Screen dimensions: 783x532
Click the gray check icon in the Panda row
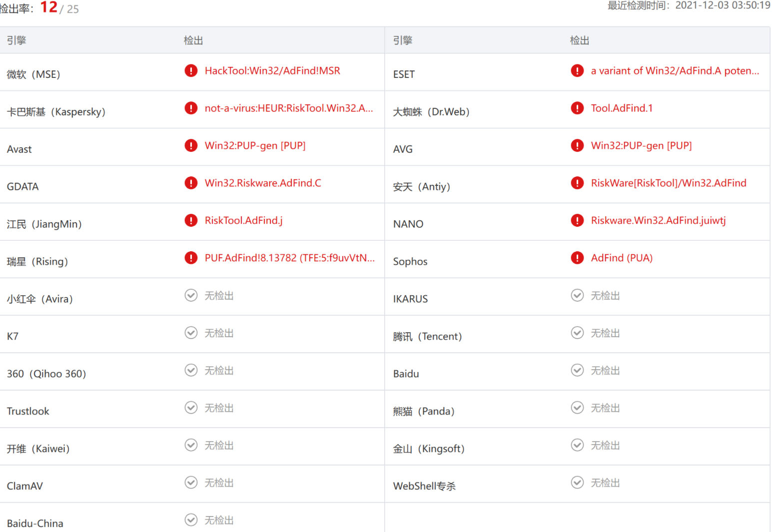[577, 408]
